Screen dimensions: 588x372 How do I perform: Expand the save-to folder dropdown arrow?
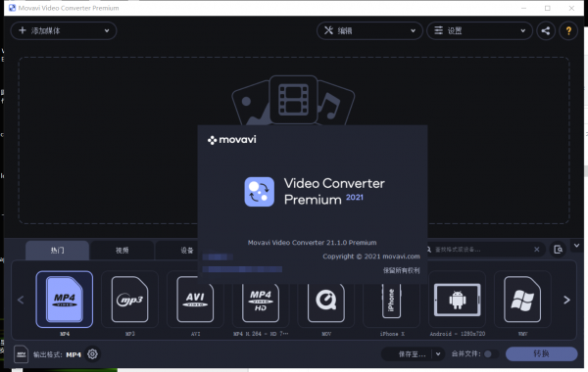click(438, 354)
